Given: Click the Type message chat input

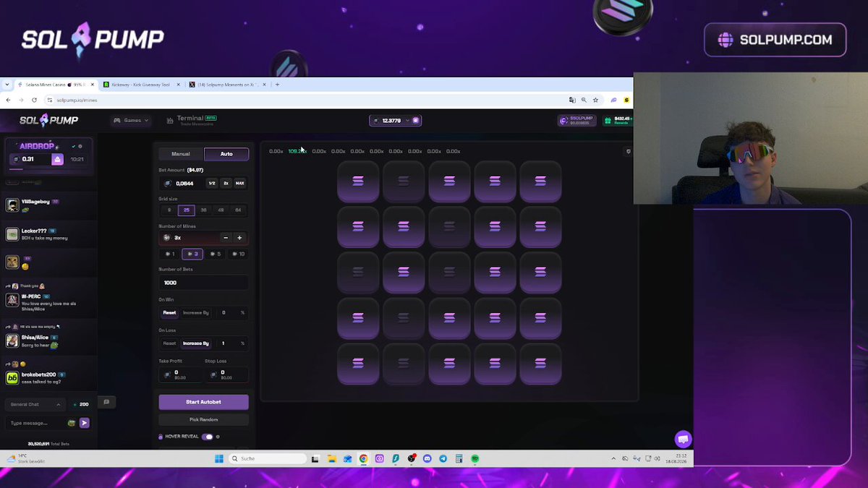Looking at the screenshot, I should 36,423.
